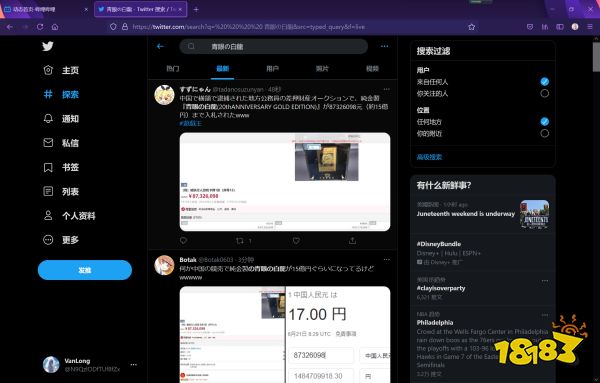Select 你关注的人 radio option
Screen dimensions: 600x383
[x=545, y=93]
